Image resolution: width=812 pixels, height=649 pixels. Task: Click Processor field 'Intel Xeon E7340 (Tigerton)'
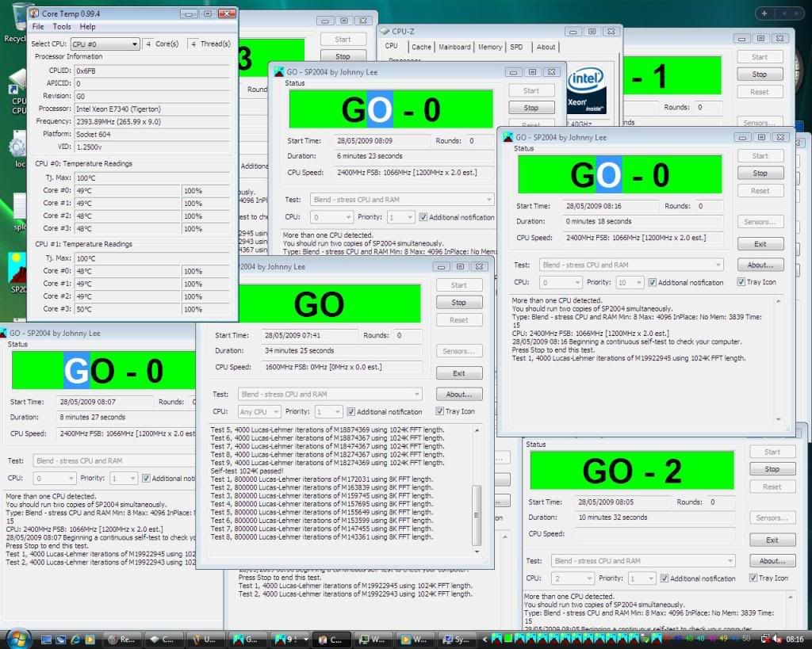coord(151,109)
